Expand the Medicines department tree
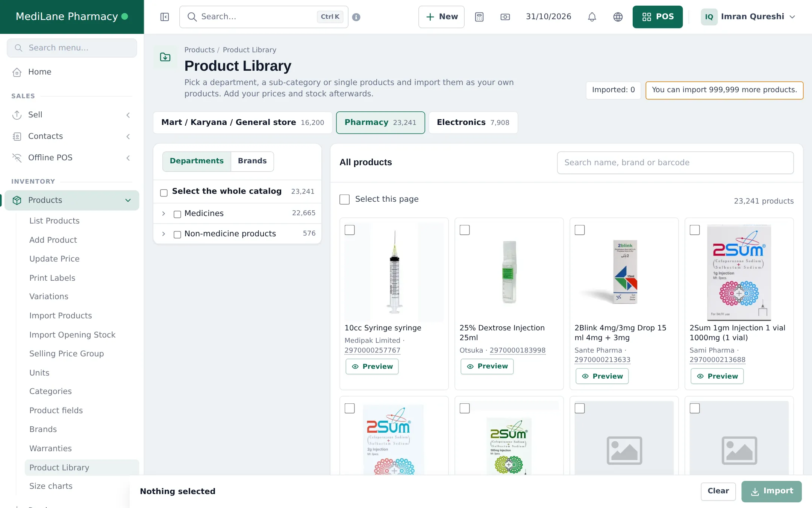This screenshot has height=508, width=812. pos(164,214)
